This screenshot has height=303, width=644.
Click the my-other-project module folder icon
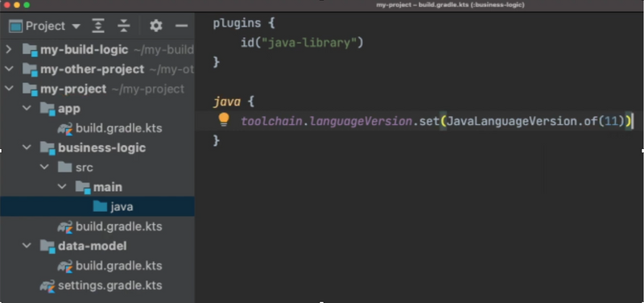(x=31, y=70)
